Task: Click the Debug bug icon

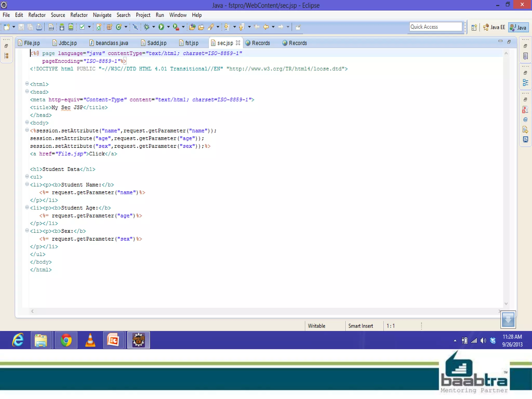Action: [x=147, y=27]
